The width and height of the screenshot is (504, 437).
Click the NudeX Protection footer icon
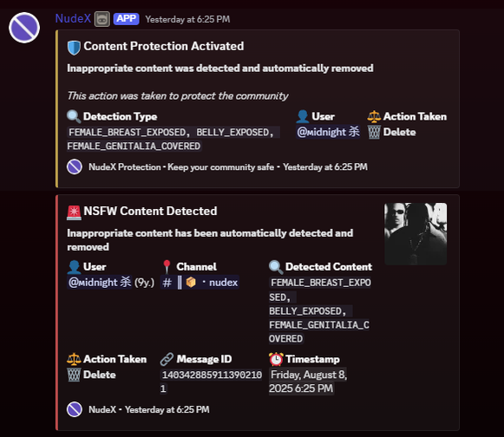75,166
